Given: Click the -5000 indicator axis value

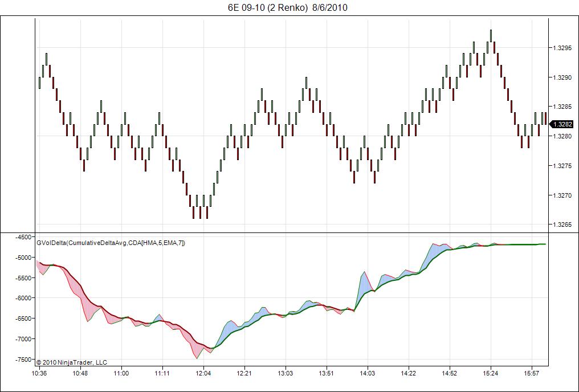Looking at the screenshot, I should 24,258.
